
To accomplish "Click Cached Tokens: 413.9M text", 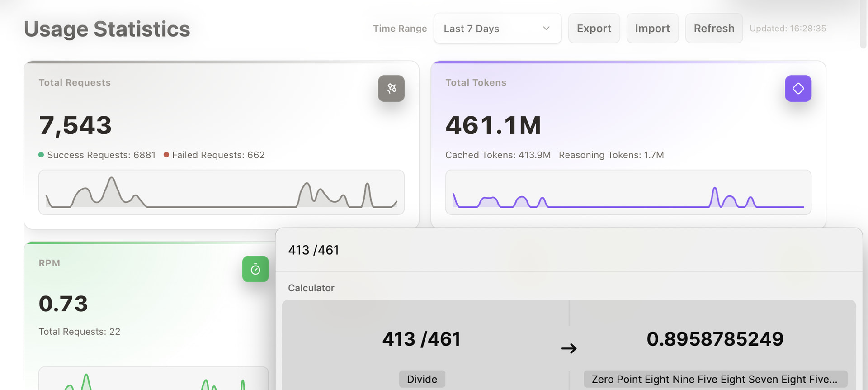I will (498, 155).
